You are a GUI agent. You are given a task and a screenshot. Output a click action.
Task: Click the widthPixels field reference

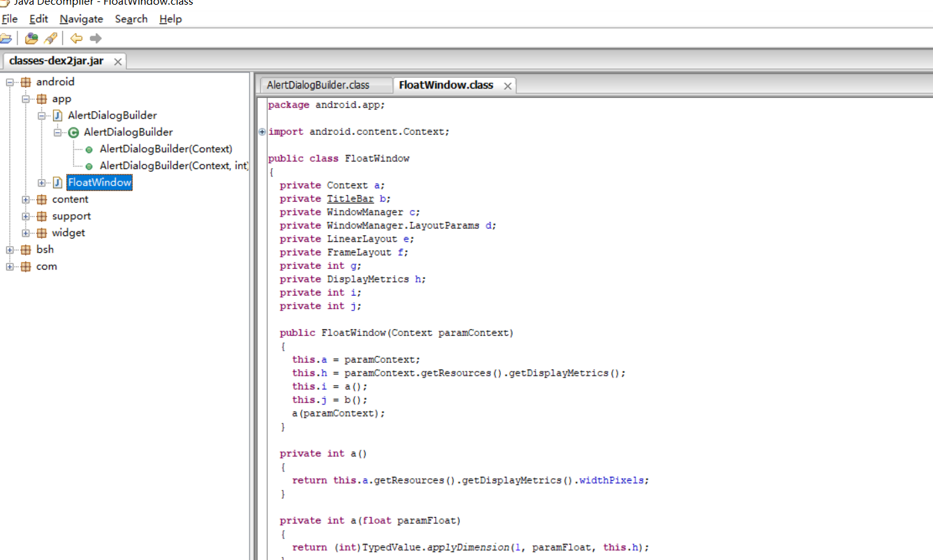point(612,480)
